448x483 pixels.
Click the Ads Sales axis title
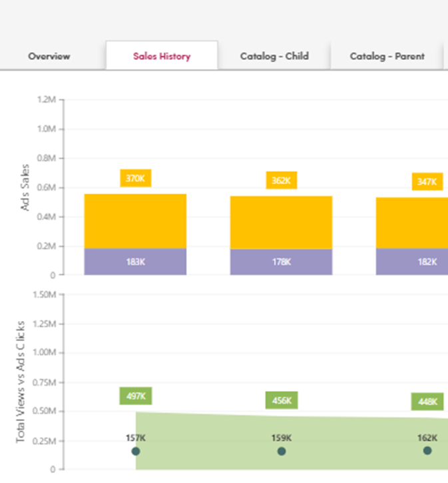25,187
